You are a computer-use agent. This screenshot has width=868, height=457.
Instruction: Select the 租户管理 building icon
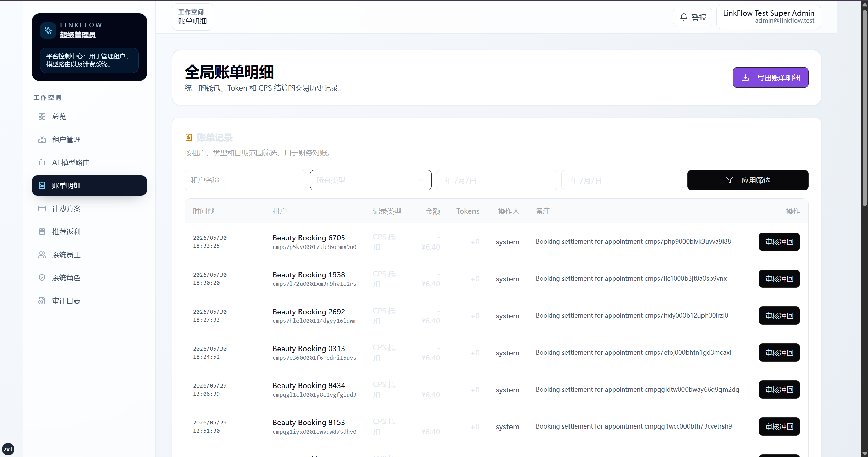(x=42, y=139)
